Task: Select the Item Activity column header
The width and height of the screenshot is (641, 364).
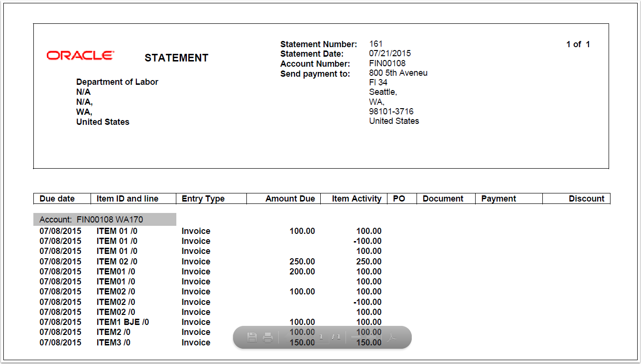Action: (x=354, y=199)
